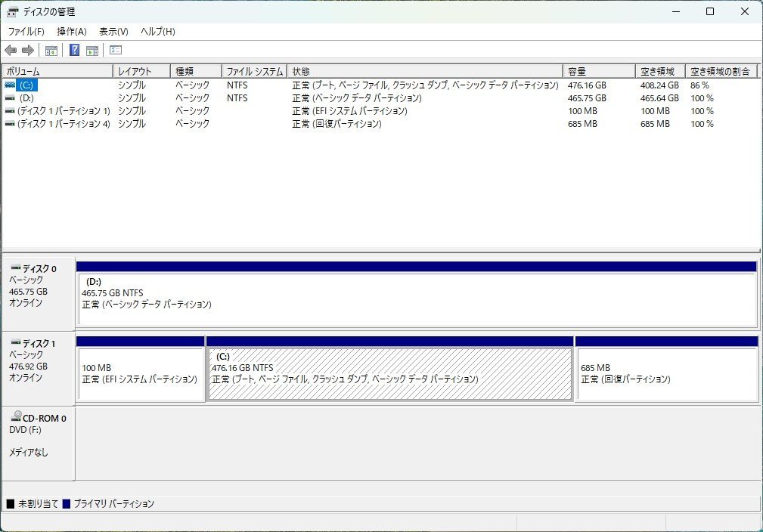Click the メディアなし text under CD-ROM 0
This screenshot has height=532, width=763.
pyautogui.click(x=28, y=452)
